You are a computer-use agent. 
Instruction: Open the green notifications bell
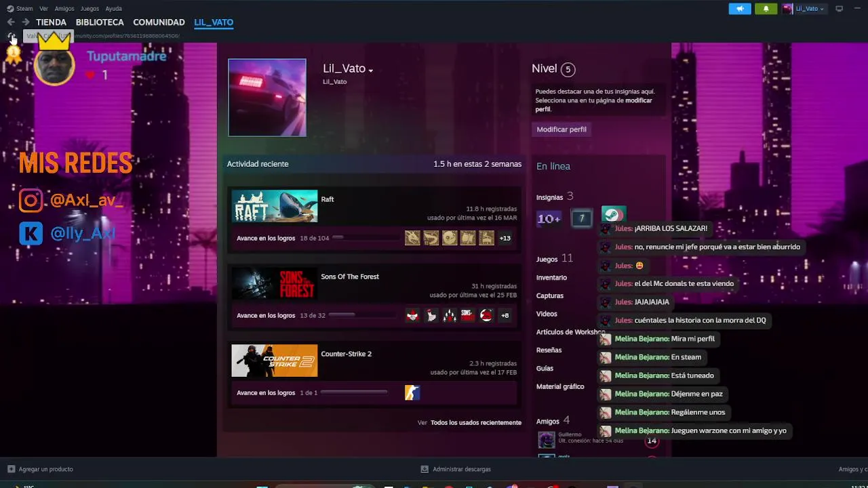[766, 9]
